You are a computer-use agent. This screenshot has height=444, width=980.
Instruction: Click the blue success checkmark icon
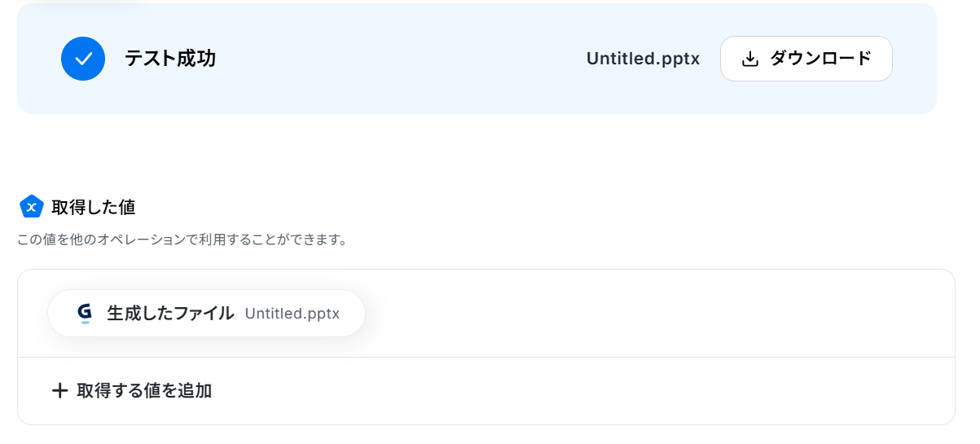click(83, 59)
